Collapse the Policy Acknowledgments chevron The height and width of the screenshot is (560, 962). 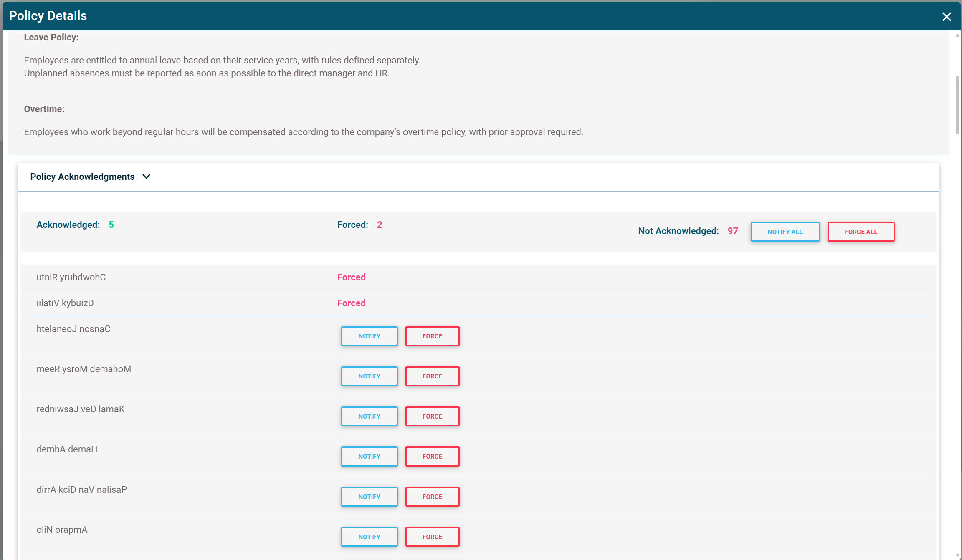146,177
